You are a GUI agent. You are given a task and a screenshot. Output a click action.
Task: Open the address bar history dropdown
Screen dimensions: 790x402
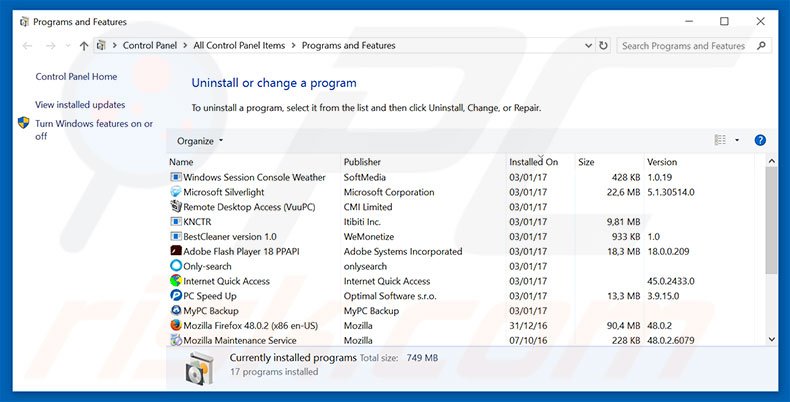coord(588,46)
